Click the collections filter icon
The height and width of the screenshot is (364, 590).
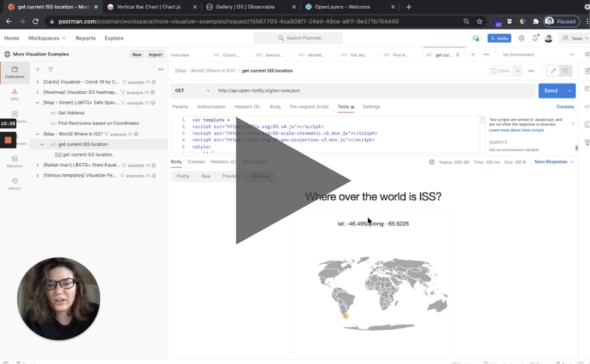coord(50,69)
